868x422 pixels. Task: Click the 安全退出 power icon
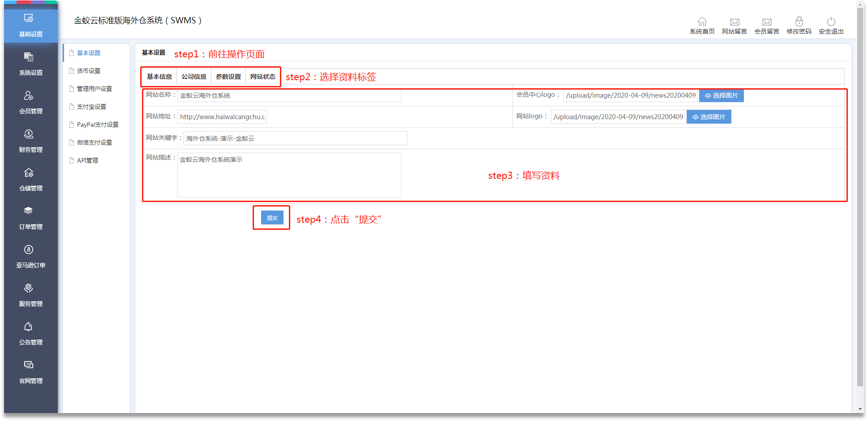[x=831, y=22]
